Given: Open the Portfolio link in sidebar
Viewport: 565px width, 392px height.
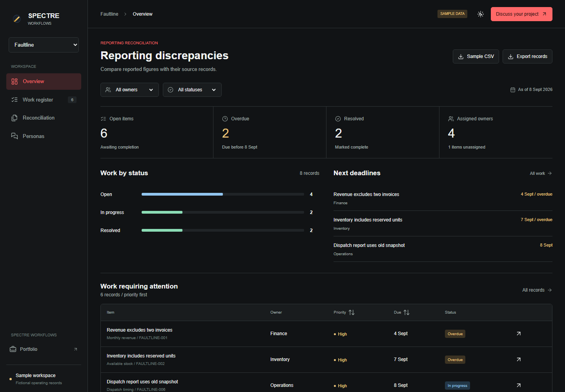Looking at the screenshot, I should pyautogui.click(x=44, y=349).
